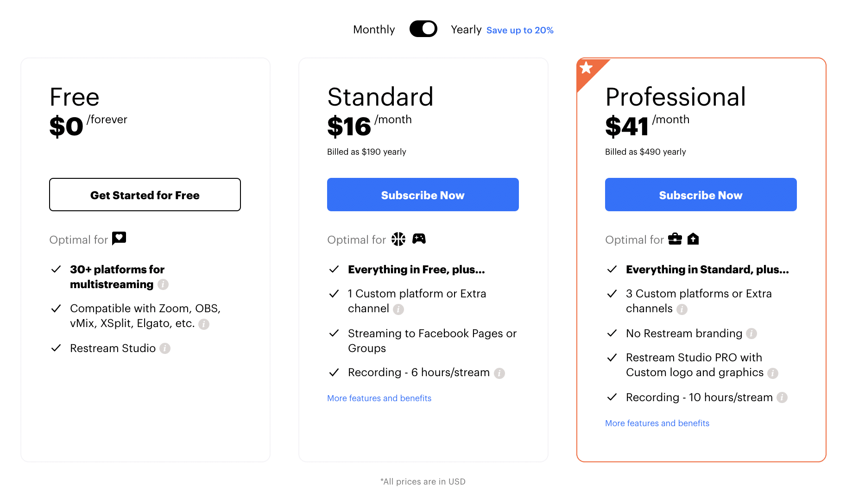Image resolution: width=846 pixels, height=504 pixels.
Task: Open info icon for Zoom, OBS compatibility
Action: (x=204, y=324)
